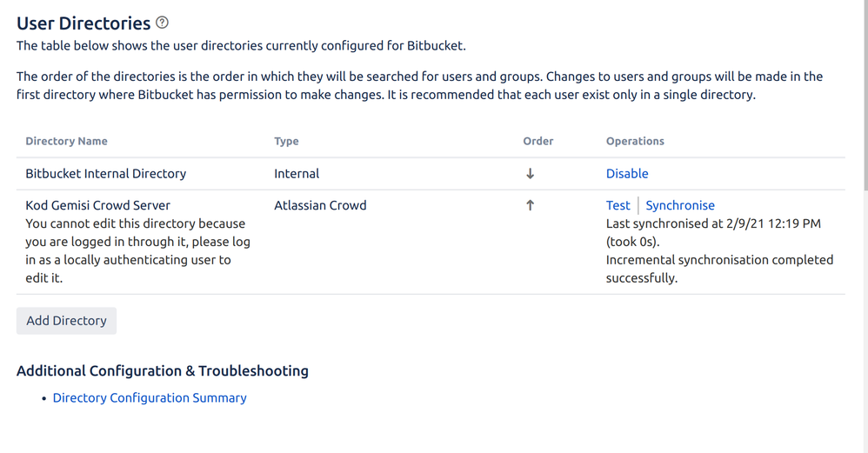Click the Operations column header
Screen dimensions: 868x453
[x=635, y=141]
